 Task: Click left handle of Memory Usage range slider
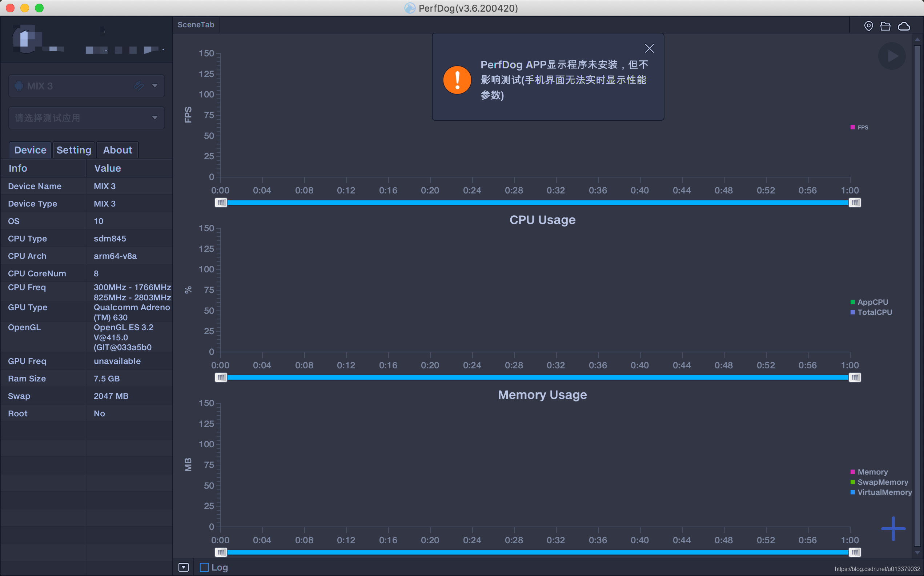[x=221, y=552]
